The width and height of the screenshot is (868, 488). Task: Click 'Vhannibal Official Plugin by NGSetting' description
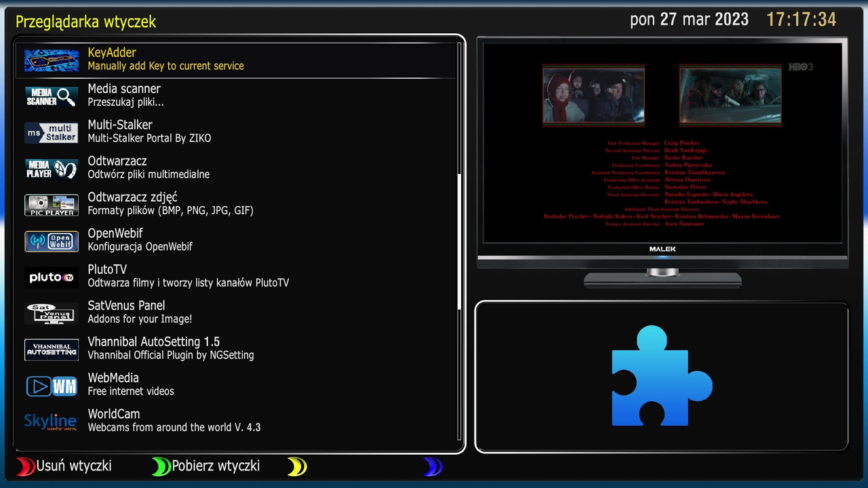click(171, 355)
